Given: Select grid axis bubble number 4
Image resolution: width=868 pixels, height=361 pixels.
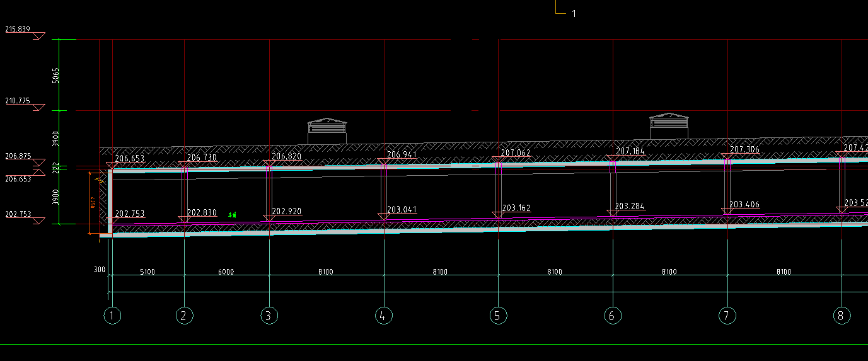Looking at the screenshot, I should (383, 315).
